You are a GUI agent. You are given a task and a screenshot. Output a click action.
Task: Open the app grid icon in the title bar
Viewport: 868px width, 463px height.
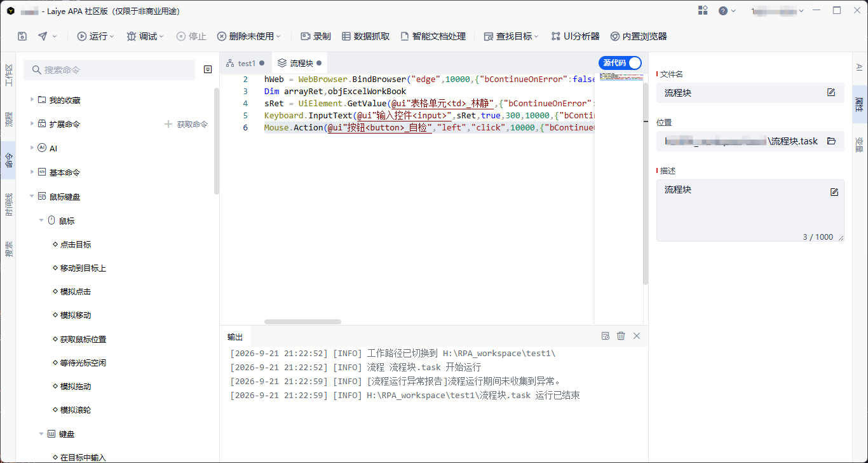(x=703, y=10)
